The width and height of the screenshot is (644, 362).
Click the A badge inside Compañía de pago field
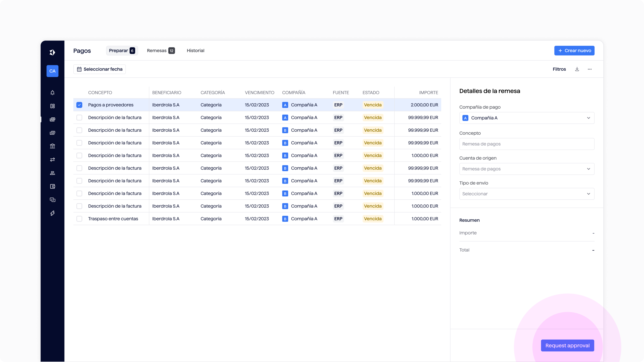pyautogui.click(x=465, y=118)
